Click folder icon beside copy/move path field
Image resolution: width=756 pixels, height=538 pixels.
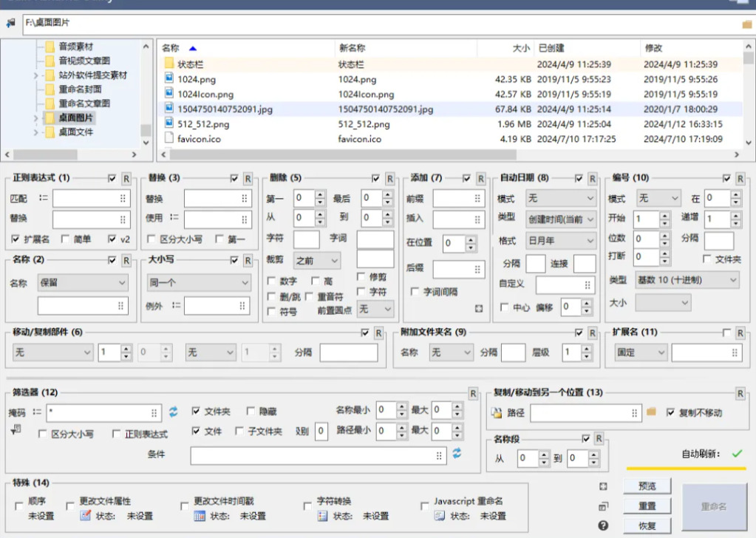[x=651, y=412]
